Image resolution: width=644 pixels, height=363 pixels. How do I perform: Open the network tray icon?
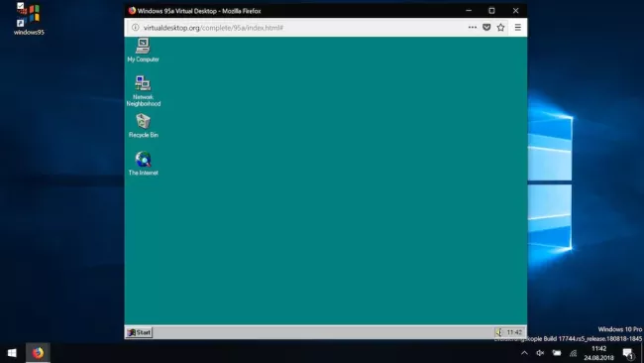click(573, 353)
